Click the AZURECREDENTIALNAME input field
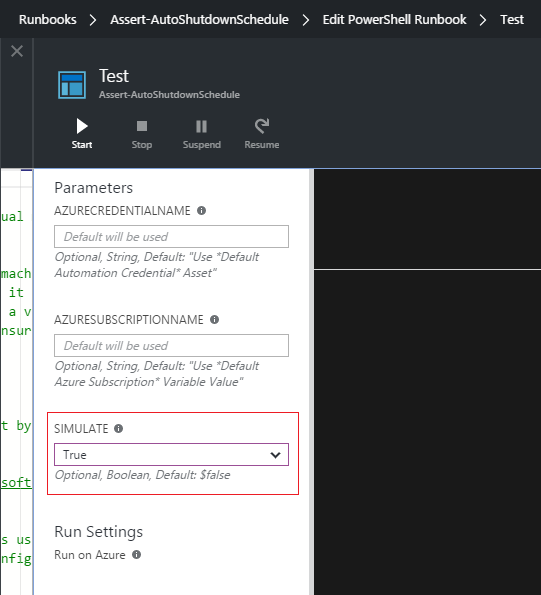 [171, 237]
